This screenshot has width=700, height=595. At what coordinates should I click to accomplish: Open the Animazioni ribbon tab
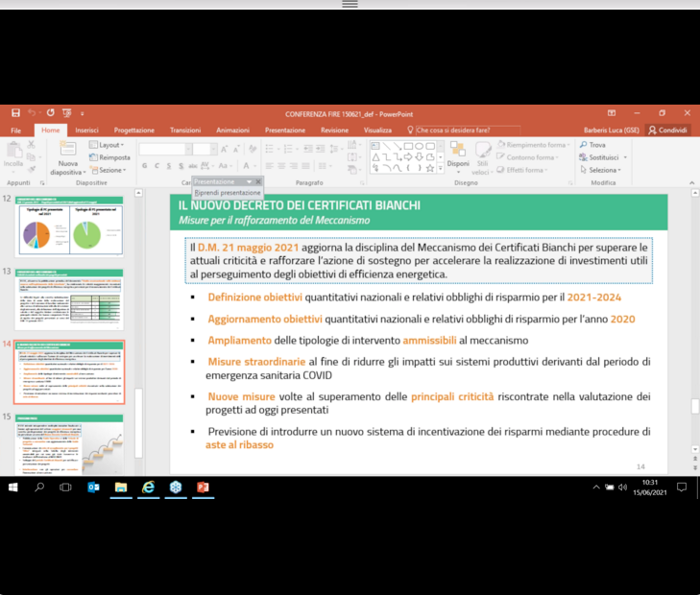click(232, 131)
